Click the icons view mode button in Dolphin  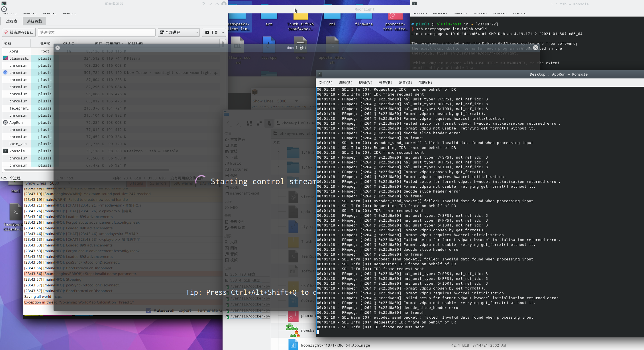point(250,123)
